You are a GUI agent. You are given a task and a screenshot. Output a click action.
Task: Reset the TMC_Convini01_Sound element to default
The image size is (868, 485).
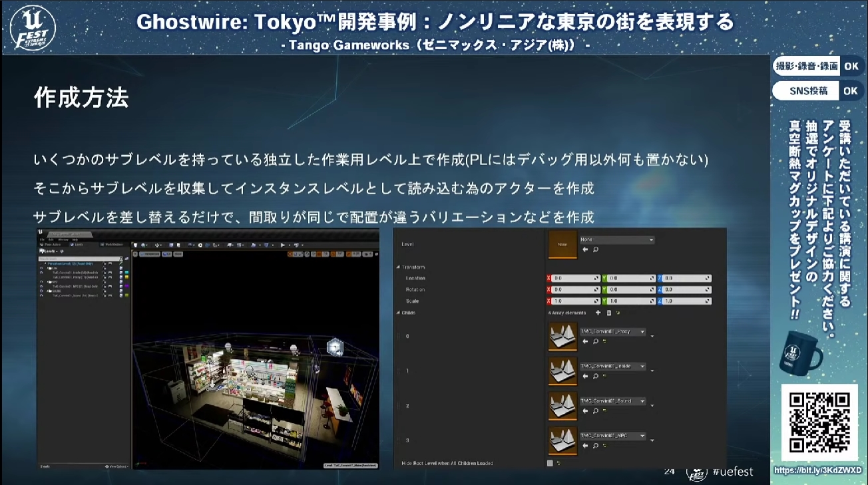(604, 411)
